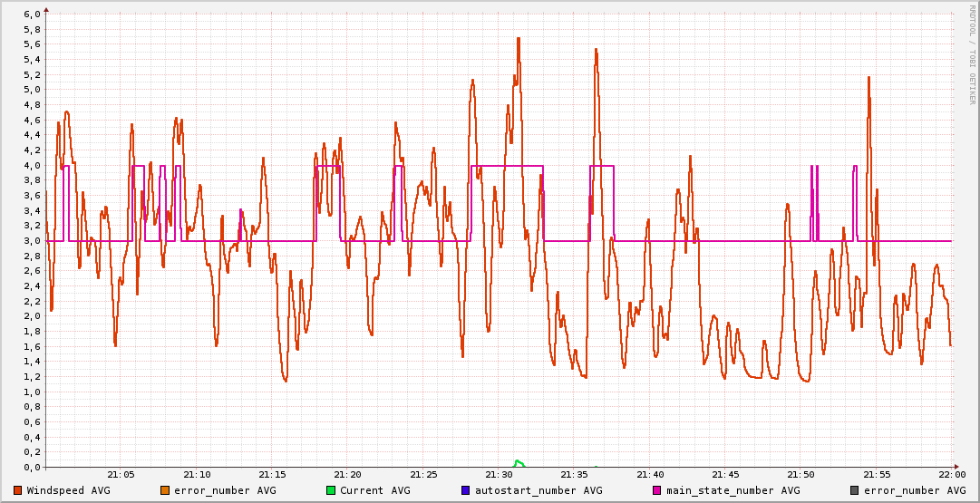Click the red Windspeed AVG legend swatch

coord(17,490)
